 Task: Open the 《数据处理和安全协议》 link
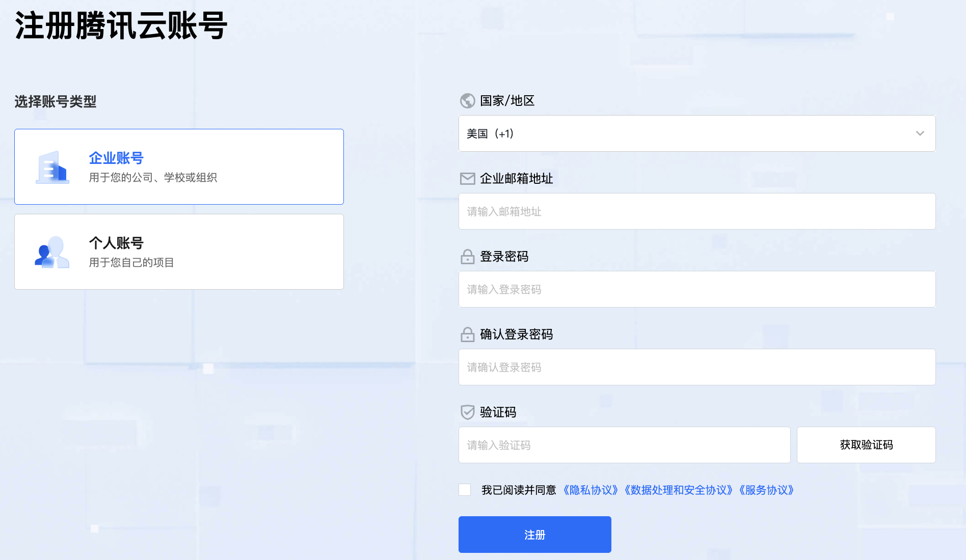coord(678,490)
